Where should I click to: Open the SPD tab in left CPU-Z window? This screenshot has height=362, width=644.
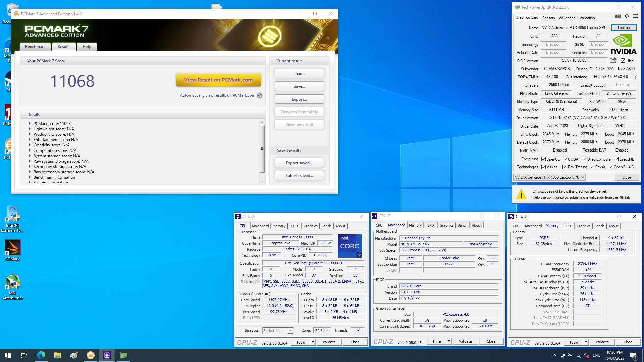(294, 226)
